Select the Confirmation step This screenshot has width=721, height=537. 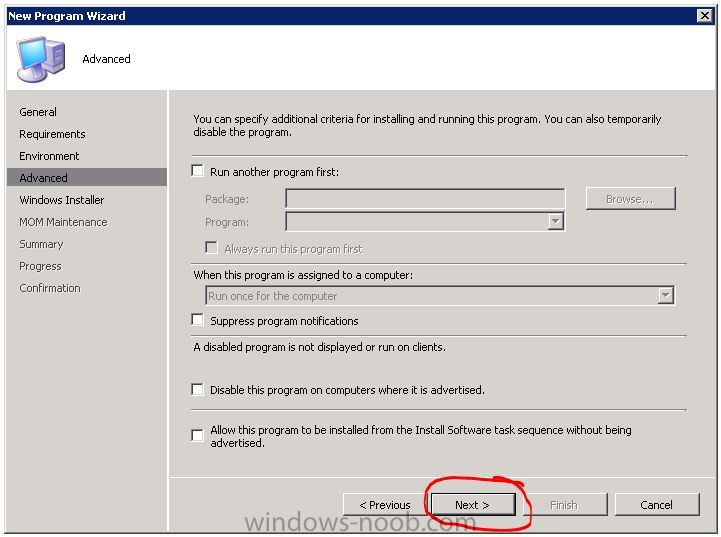(50, 288)
